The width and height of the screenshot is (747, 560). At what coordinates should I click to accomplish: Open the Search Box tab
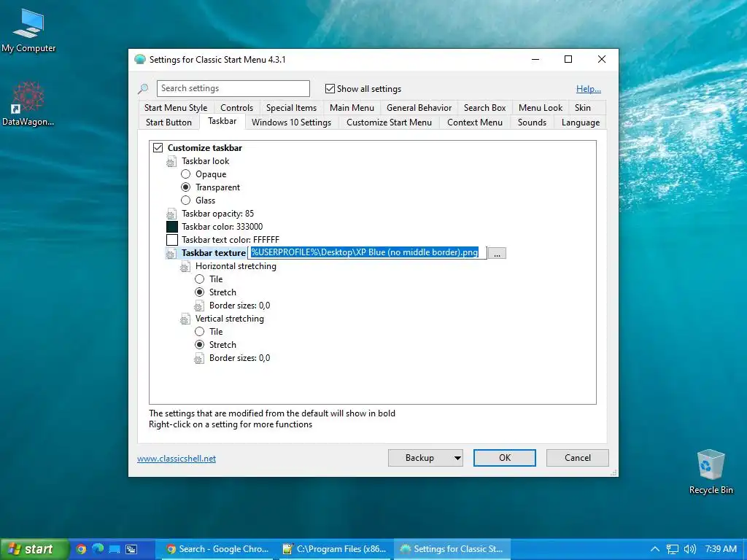coord(485,108)
